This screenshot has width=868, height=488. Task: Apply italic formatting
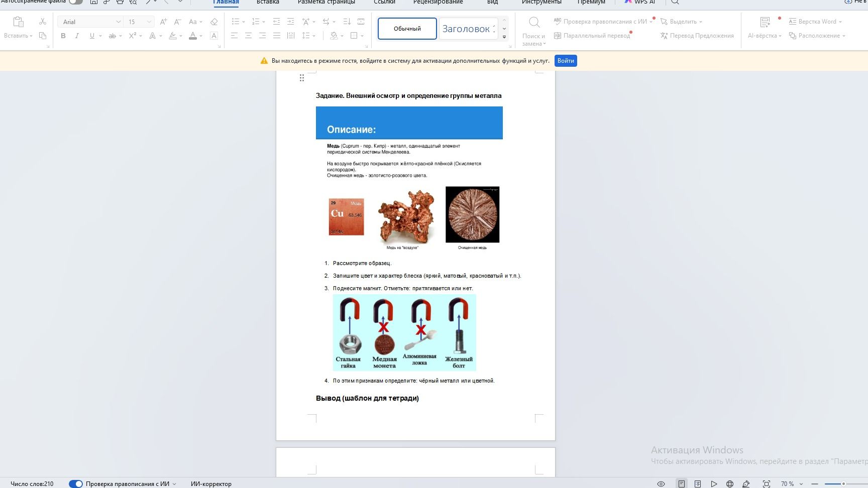(77, 36)
